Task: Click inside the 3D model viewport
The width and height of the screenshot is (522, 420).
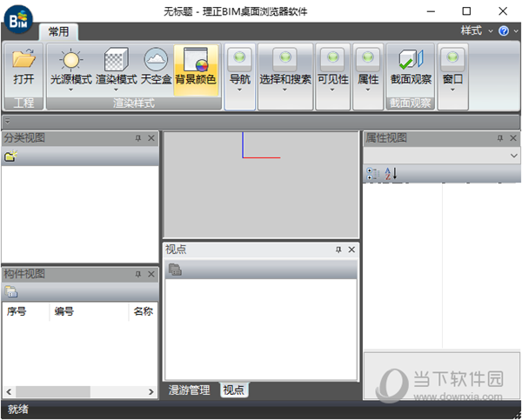Action: [261, 185]
